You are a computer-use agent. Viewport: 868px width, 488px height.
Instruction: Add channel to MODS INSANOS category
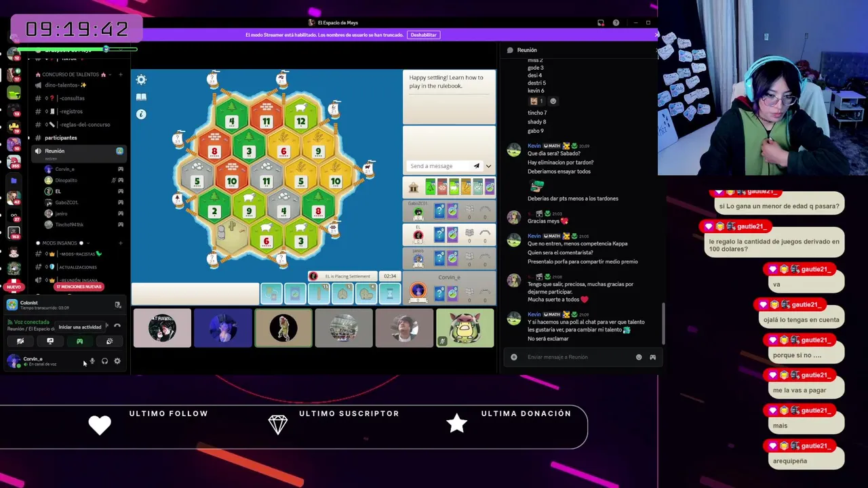120,243
